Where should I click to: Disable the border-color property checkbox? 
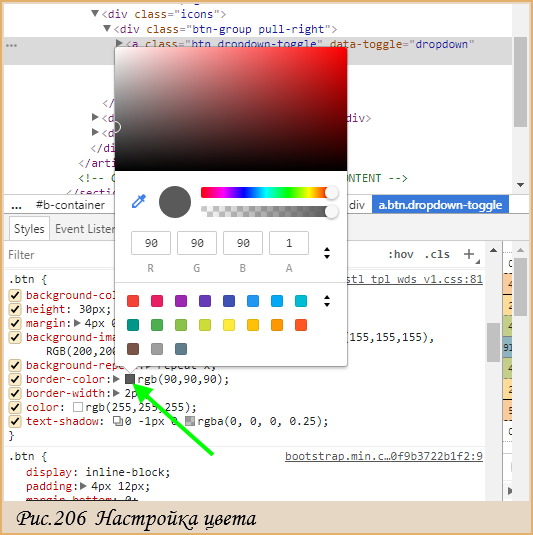tap(15, 379)
